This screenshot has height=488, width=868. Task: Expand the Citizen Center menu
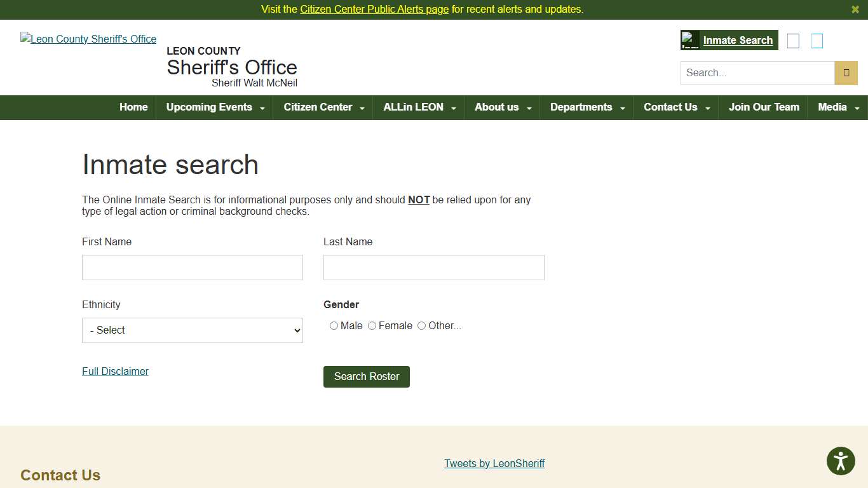(x=318, y=107)
